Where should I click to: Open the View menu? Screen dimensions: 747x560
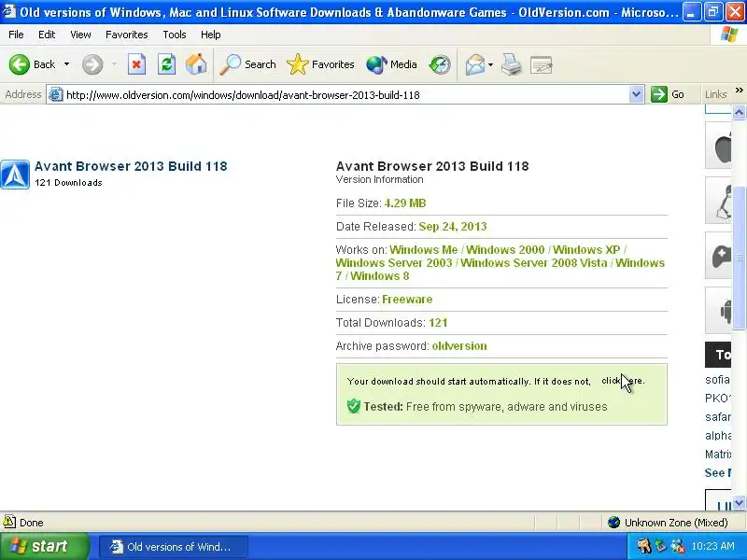80,35
